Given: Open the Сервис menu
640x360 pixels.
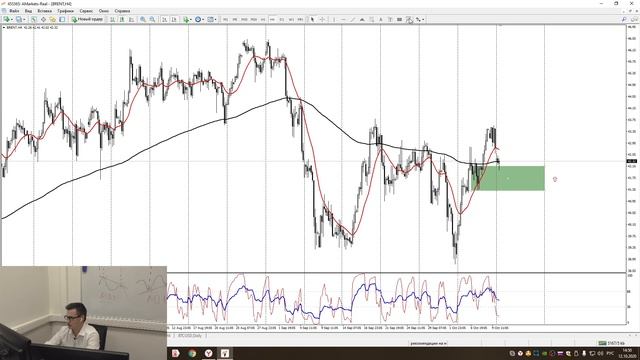Looking at the screenshot, I should (x=86, y=11).
